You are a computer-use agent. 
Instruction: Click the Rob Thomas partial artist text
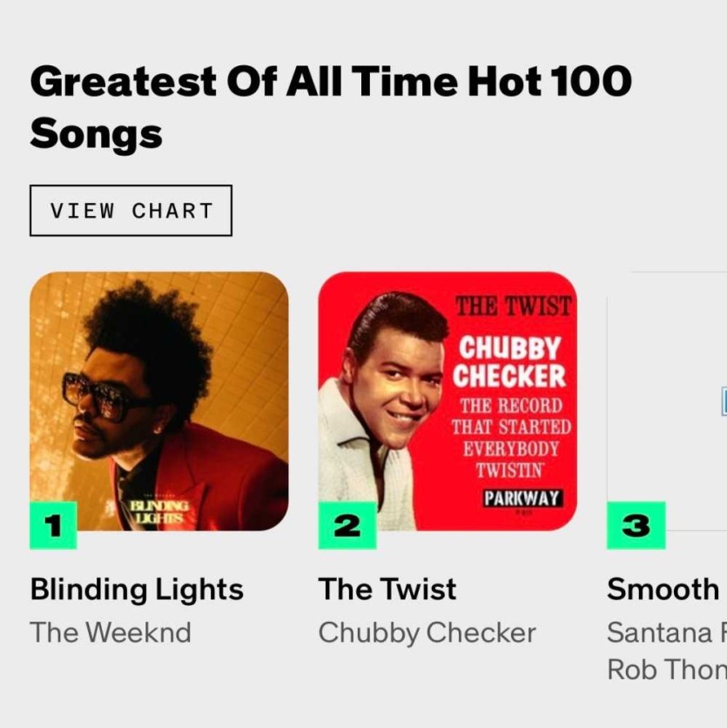(x=666, y=670)
